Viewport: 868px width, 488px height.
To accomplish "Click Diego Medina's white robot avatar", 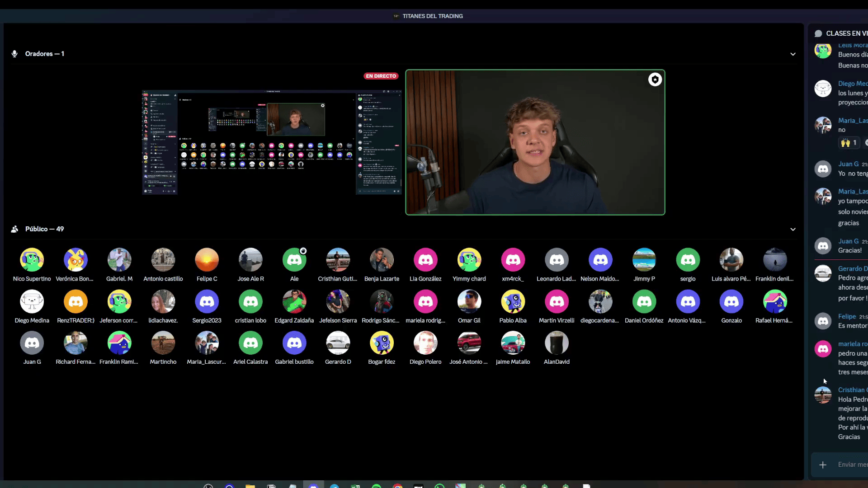I will click(x=32, y=301).
